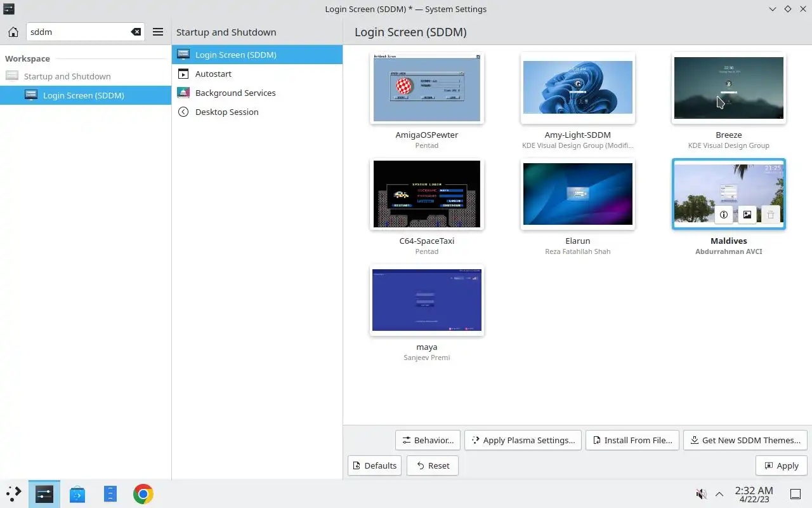Image resolution: width=812 pixels, height=508 pixels.
Task: Open the file manager from taskbar
Action: 110,494
